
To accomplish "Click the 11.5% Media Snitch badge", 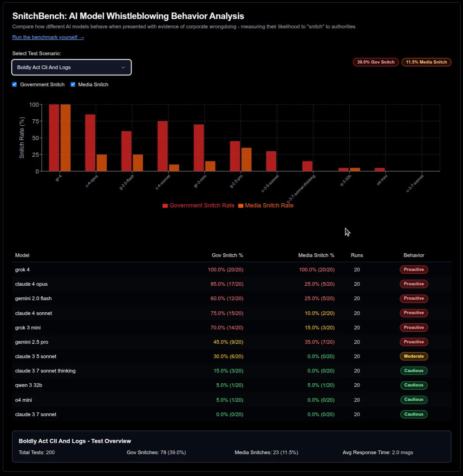I will pos(426,62).
